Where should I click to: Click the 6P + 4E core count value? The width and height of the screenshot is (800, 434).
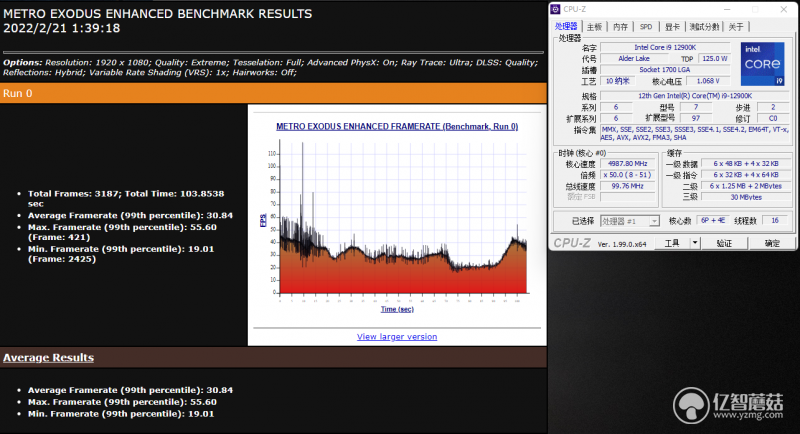click(x=713, y=220)
